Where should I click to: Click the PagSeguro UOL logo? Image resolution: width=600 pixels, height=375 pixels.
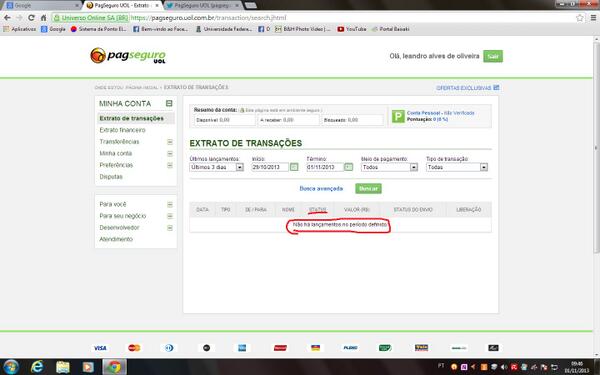(128, 56)
